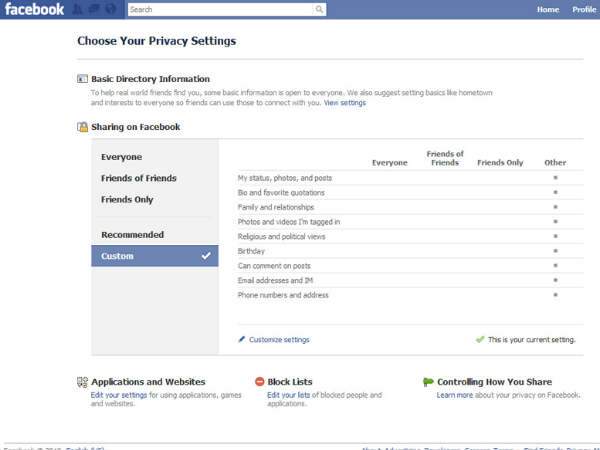Open the notifications globe icon
600x450 pixels.
(109, 10)
